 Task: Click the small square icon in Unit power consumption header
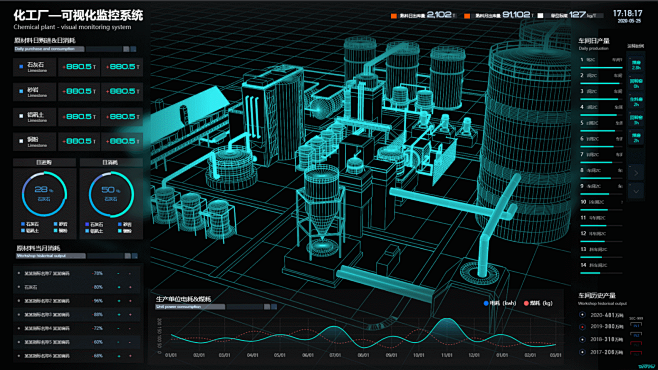[267, 307]
